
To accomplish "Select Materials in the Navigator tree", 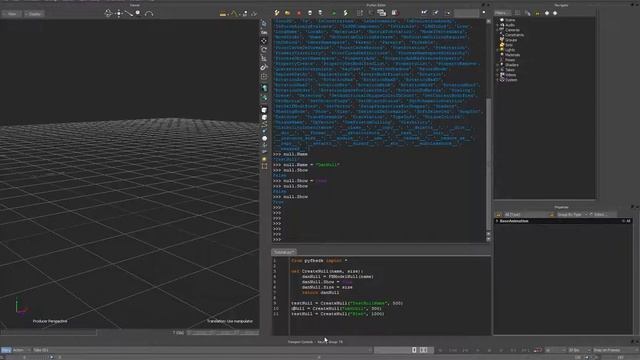I will click(x=512, y=55).
